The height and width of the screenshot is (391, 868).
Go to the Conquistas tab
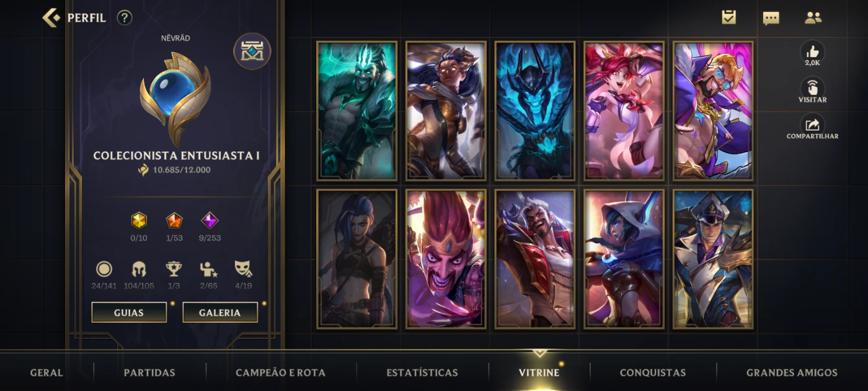(x=653, y=372)
